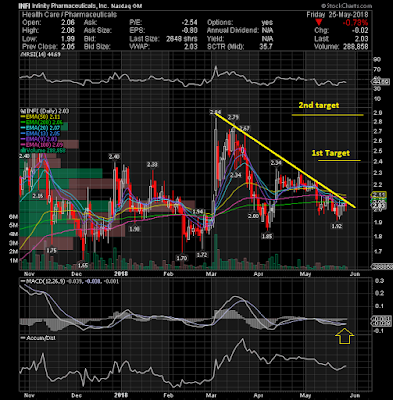Click the 1.85 April low label
Screen dimensions: 393x400
tap(267, 236)
